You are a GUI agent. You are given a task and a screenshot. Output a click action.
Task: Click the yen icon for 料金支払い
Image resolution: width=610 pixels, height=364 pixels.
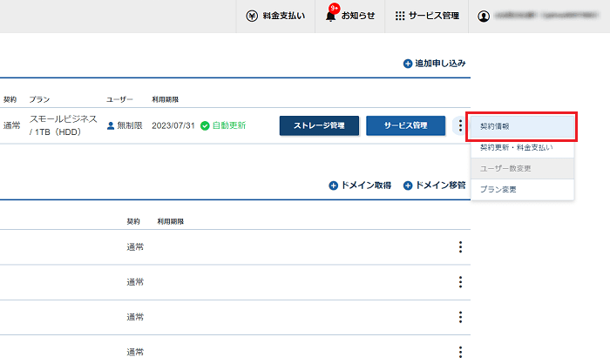click(252, 17)
